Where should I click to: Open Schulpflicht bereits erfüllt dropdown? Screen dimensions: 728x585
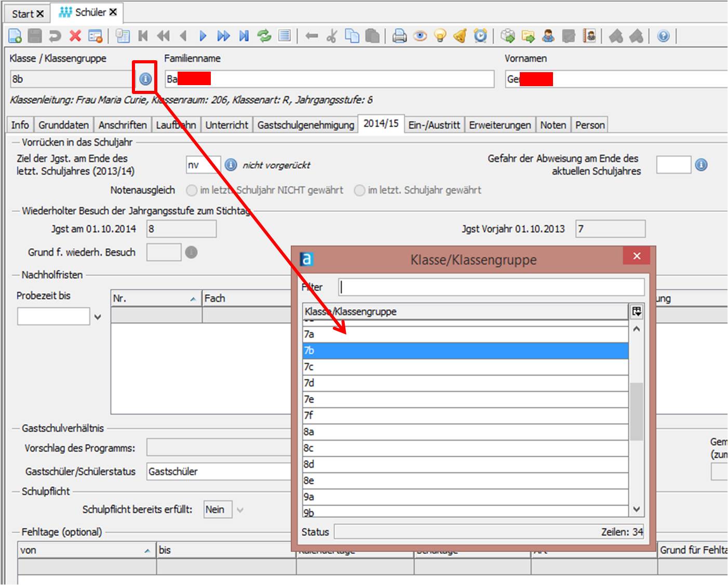click(x=240, y=510)
